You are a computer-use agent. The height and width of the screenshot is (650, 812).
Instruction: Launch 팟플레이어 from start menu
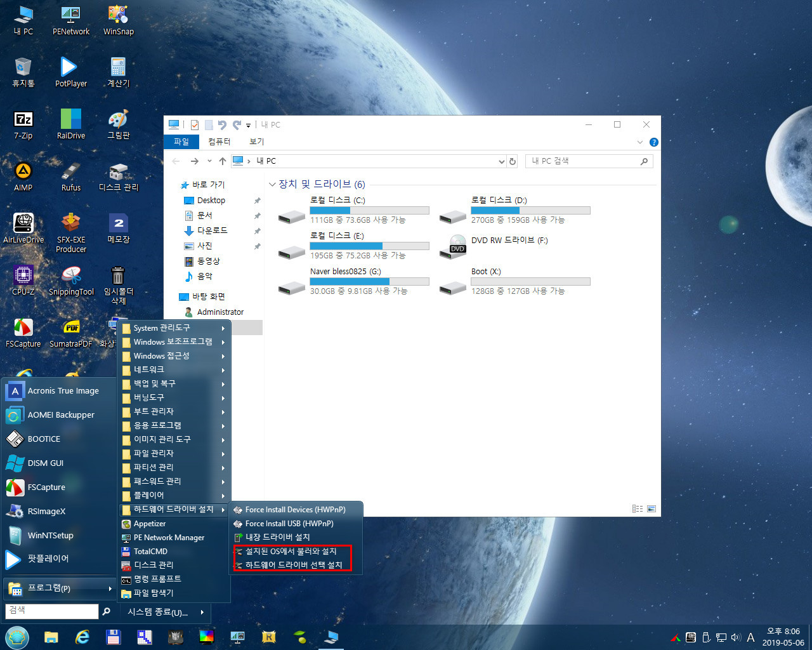pyautogui.click(x=58, y=559)
